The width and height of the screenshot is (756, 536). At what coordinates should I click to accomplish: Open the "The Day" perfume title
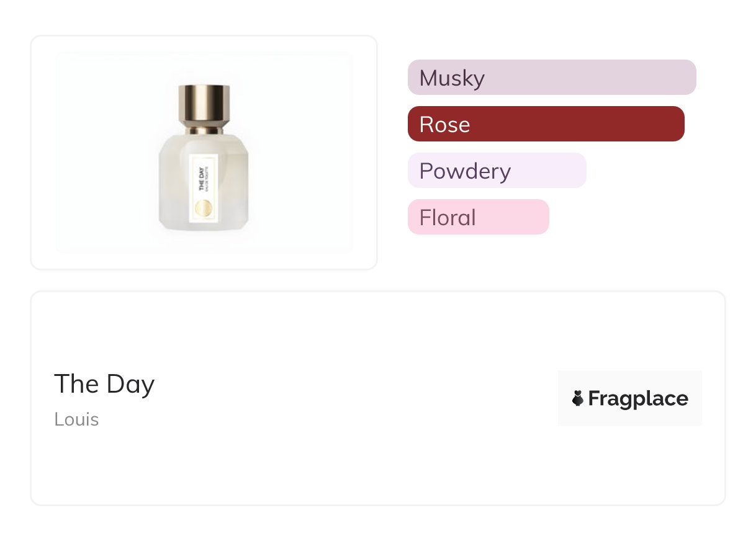[x=104, y=384]
